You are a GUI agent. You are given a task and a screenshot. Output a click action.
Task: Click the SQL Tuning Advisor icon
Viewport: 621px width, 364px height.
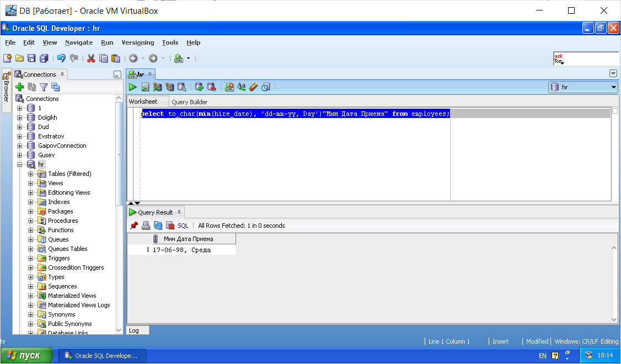(182, 87)
